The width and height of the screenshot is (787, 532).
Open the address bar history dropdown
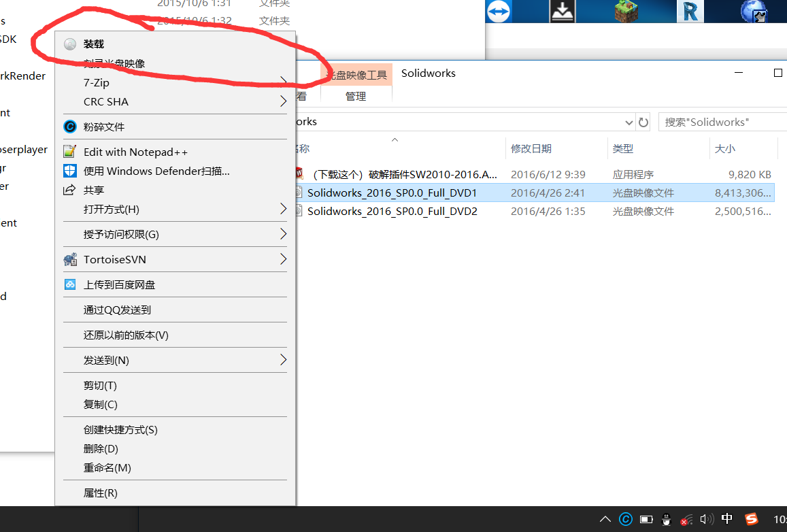[x=629, y=122]
